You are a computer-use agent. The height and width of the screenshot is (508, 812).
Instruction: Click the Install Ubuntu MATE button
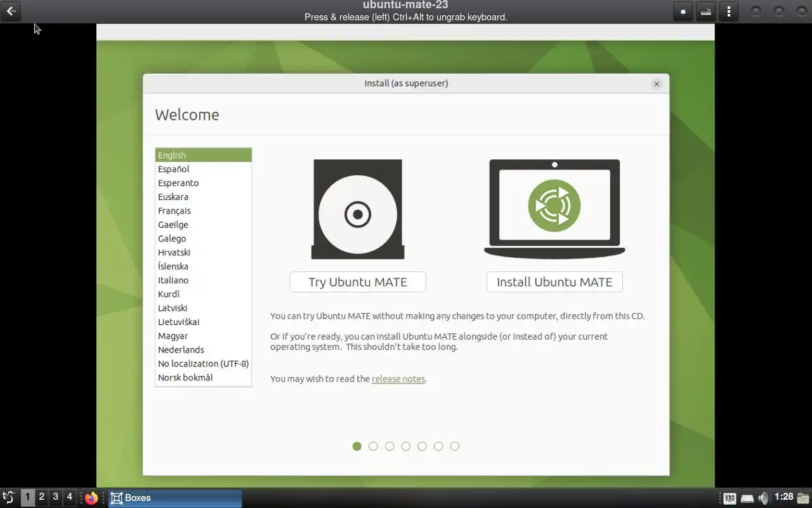[x=554, y=282]
